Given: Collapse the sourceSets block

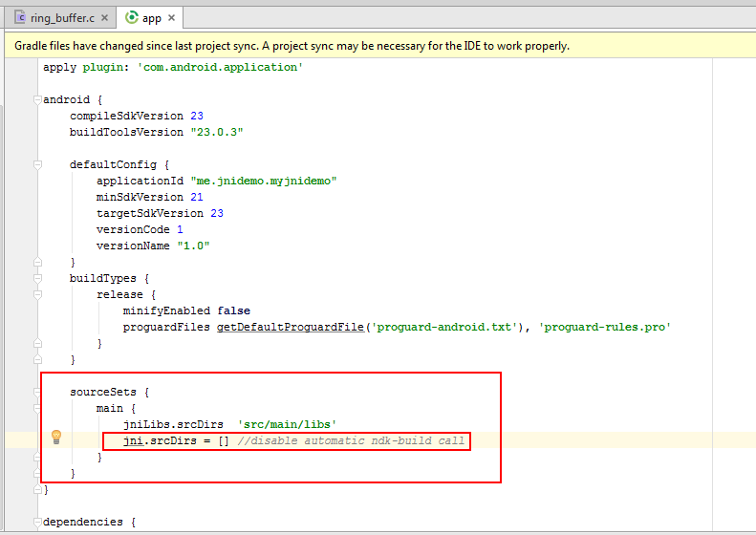Looking at the screenshot, I should tap(37, 392).
